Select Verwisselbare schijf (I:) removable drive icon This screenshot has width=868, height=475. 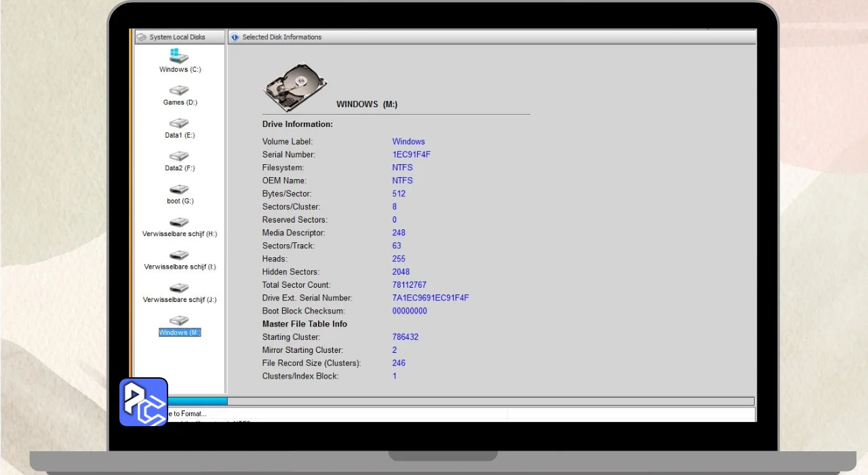tap(179, 255)
